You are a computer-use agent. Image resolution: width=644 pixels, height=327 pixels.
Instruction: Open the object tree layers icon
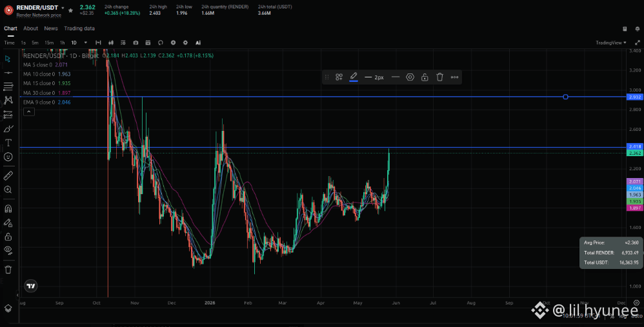pyautogui.click(x=8, y=308)
